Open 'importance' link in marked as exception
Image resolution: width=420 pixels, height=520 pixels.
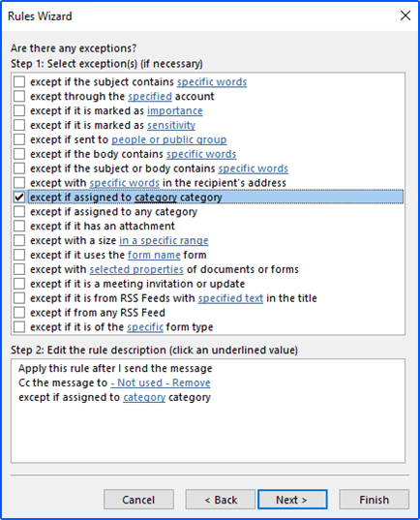(175, 110)
